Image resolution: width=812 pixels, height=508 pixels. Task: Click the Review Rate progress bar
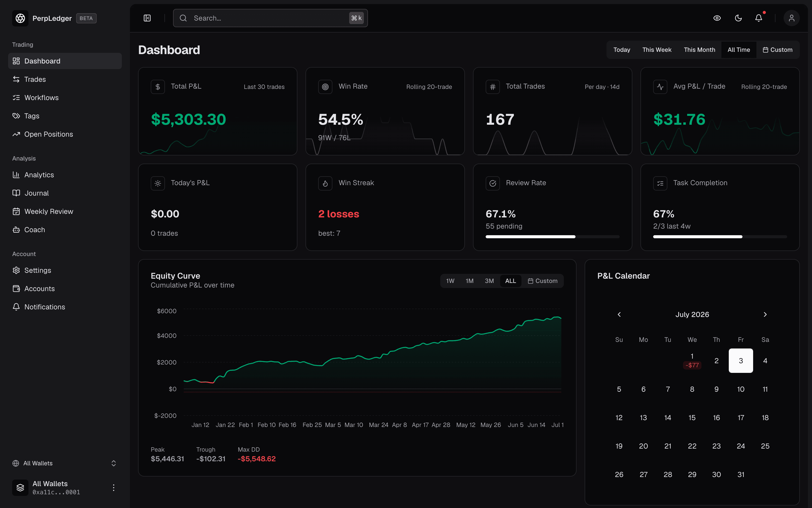552,237
